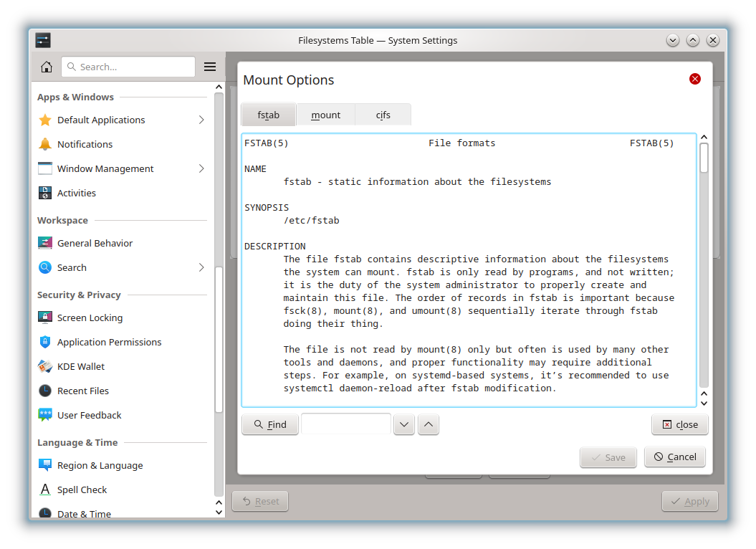
Task: Open KDE Wallet settings
Action: point(122,366)
